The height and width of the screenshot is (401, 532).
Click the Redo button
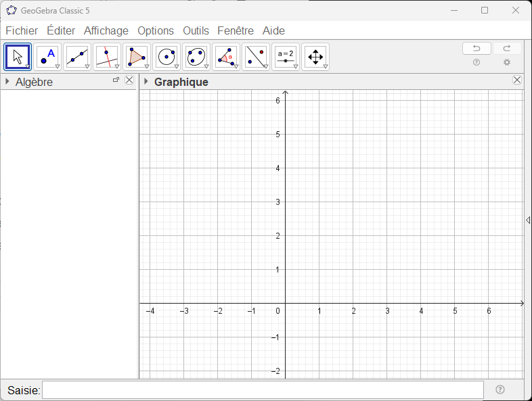[x=507, y=49]
